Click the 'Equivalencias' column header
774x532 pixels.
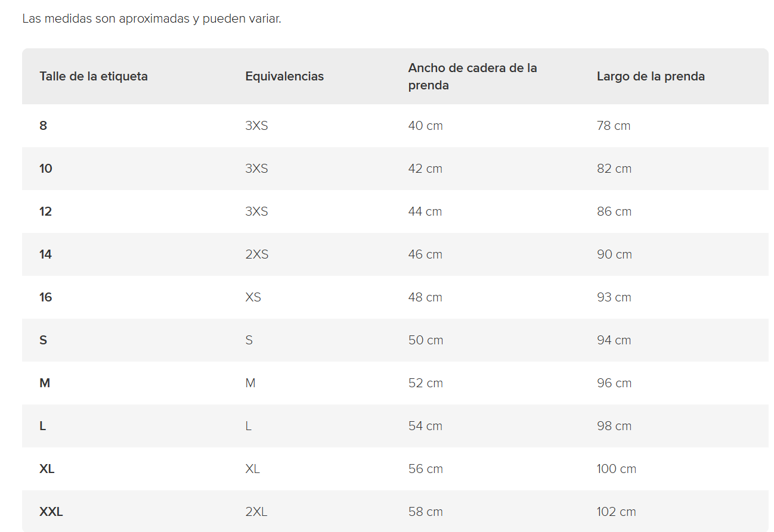284,76
